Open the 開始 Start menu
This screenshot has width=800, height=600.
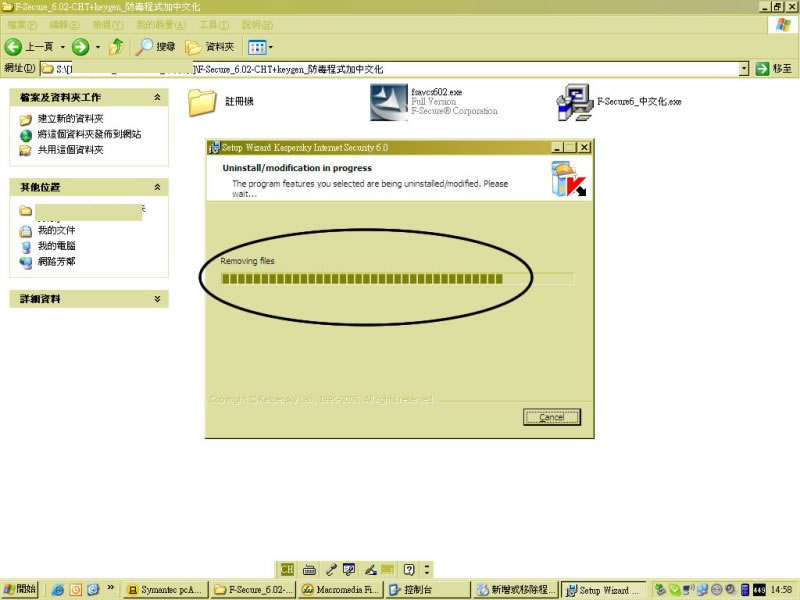point(19,589)
